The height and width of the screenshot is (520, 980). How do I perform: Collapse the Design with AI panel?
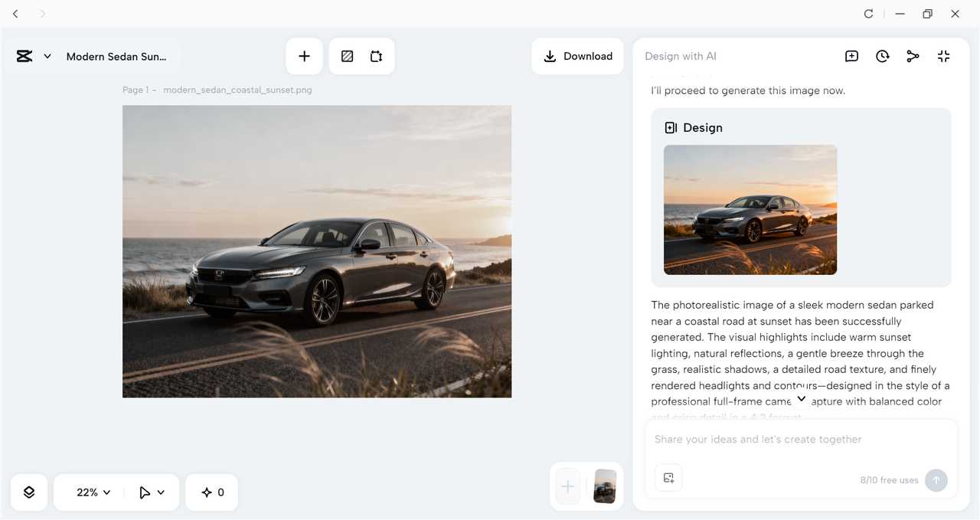[x=943, y=56]
